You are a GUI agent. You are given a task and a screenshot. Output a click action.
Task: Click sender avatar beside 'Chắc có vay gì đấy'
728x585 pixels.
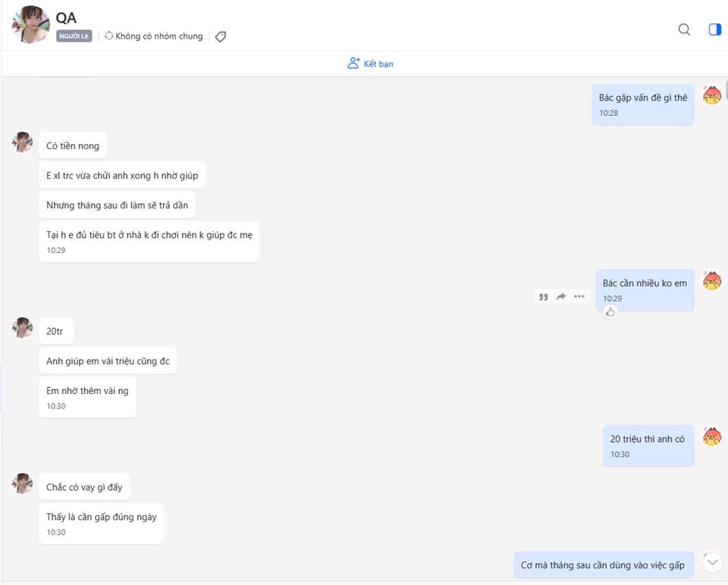22,483
